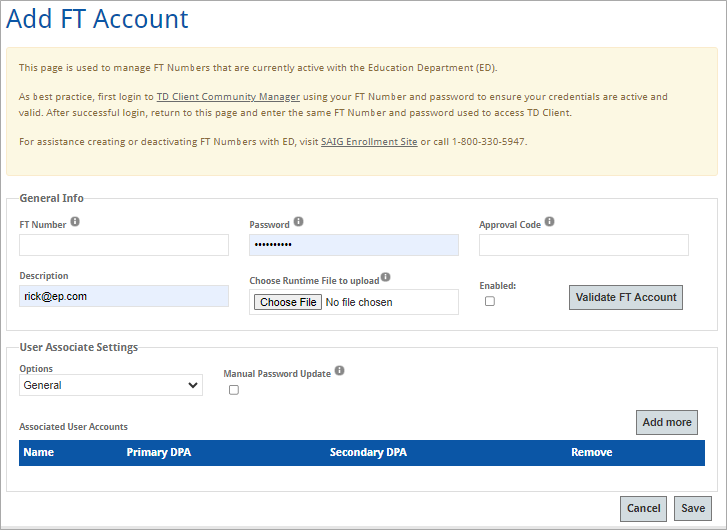The image size is (727, 530).
Task: Click the Primary DPA column header
Action: click(x=158, y=452)
